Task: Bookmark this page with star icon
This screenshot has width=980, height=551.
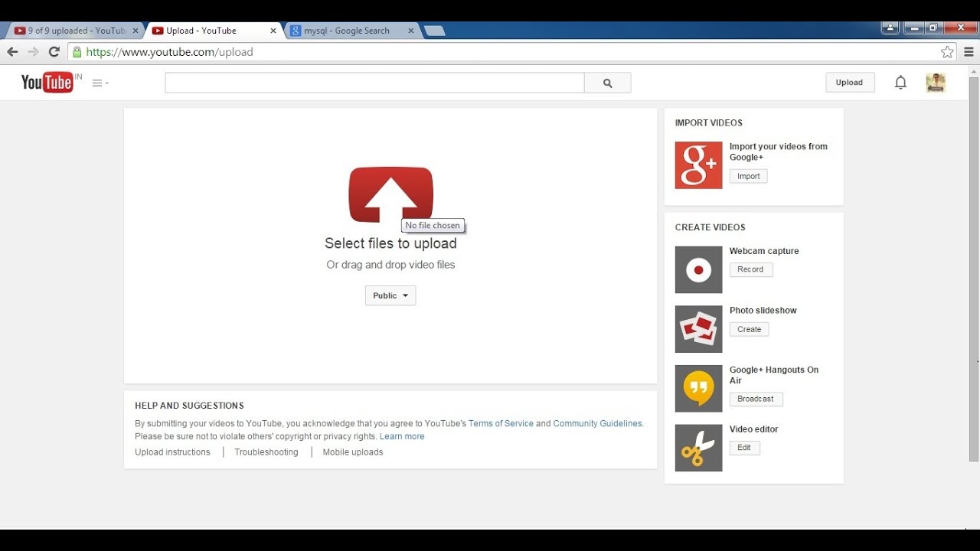Action: tap(947, 52)
